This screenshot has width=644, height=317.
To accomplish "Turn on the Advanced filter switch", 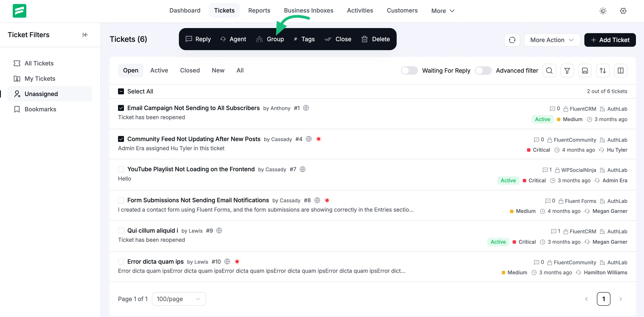I will 483,71.
